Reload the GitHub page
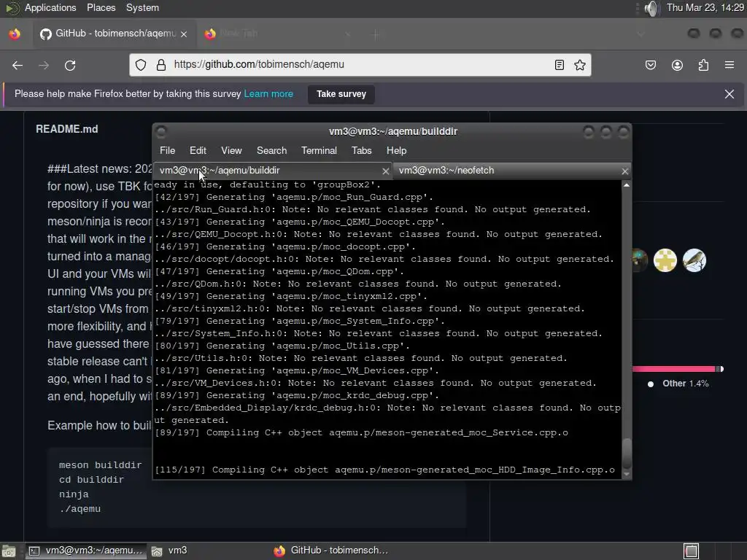Image resolution: width=747 pixels, height=560 pixels. click(70, 65)
